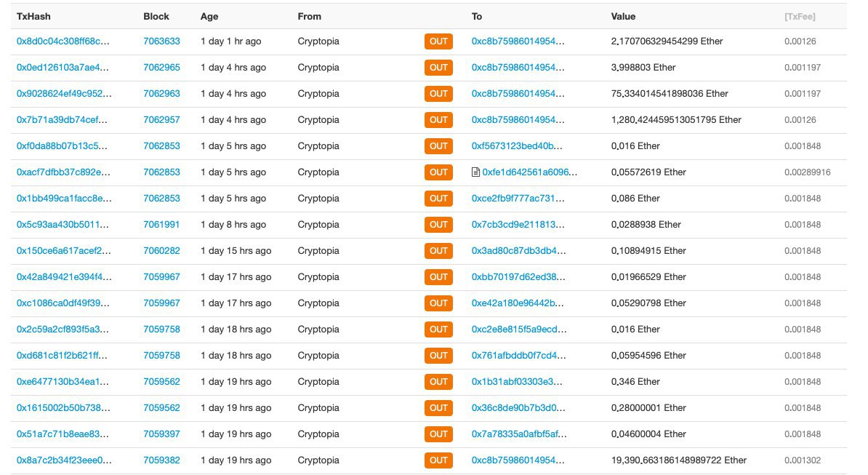
Task: Select the value 75.334014541898036 Ether
Action: (x=670, y=94)
